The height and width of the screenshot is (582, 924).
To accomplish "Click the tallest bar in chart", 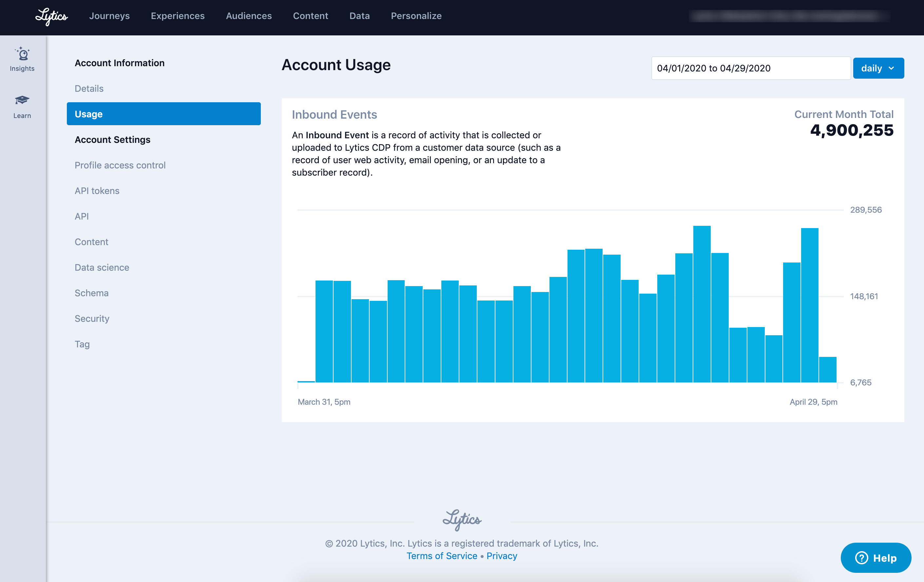I will 702,304.
